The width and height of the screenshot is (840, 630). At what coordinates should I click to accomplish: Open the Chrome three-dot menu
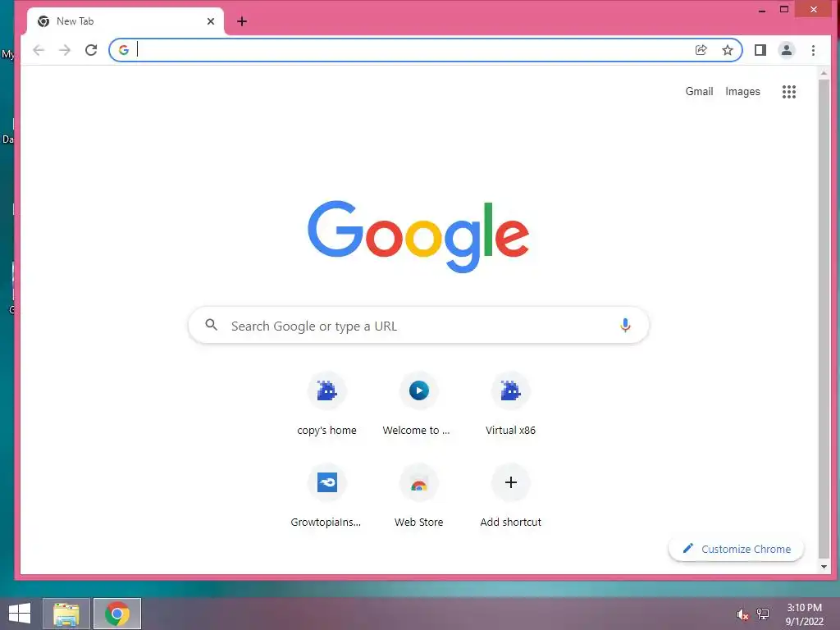click(813, 50)
